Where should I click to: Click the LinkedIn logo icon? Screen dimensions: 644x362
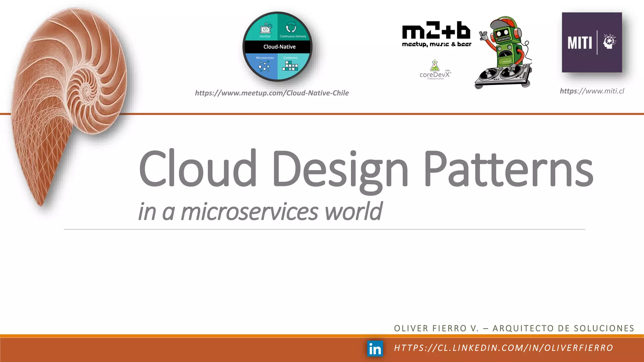pyautogui.click(x=375, y=348)
